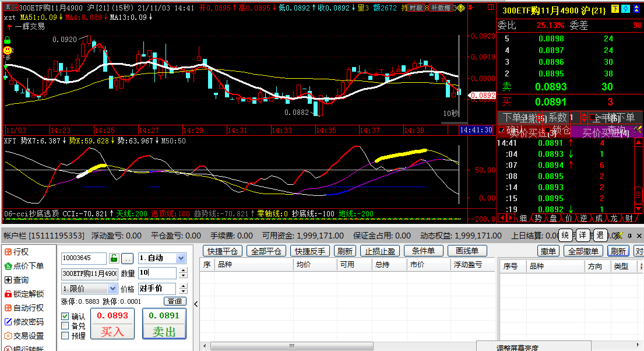
Task: Switch to the 龙 tab below tick list
Action: [x=614, y=218]
